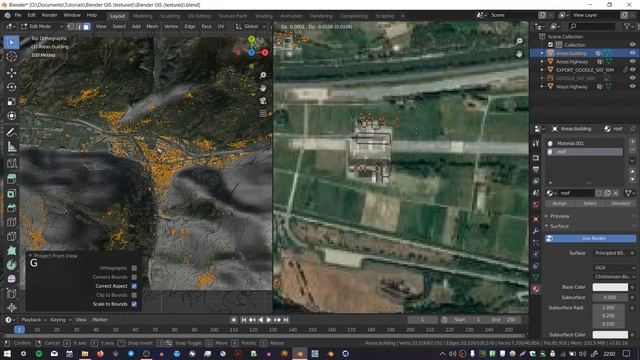Click the zoom magnifier in right viewport
Screen dimensions: 640x360
(x=519, y=41)
